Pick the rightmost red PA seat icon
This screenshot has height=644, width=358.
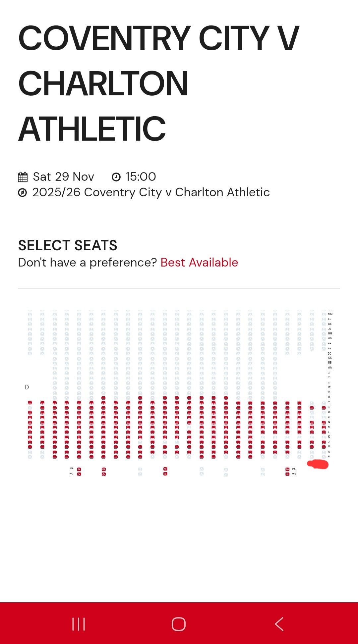[287, 469]
